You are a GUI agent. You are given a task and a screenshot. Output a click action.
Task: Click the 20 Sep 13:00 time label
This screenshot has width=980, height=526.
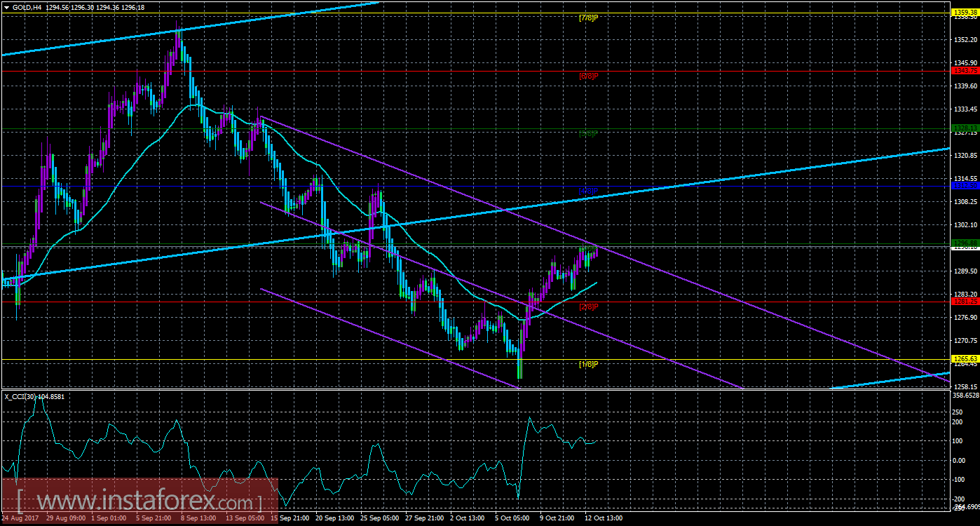(336, 518)
